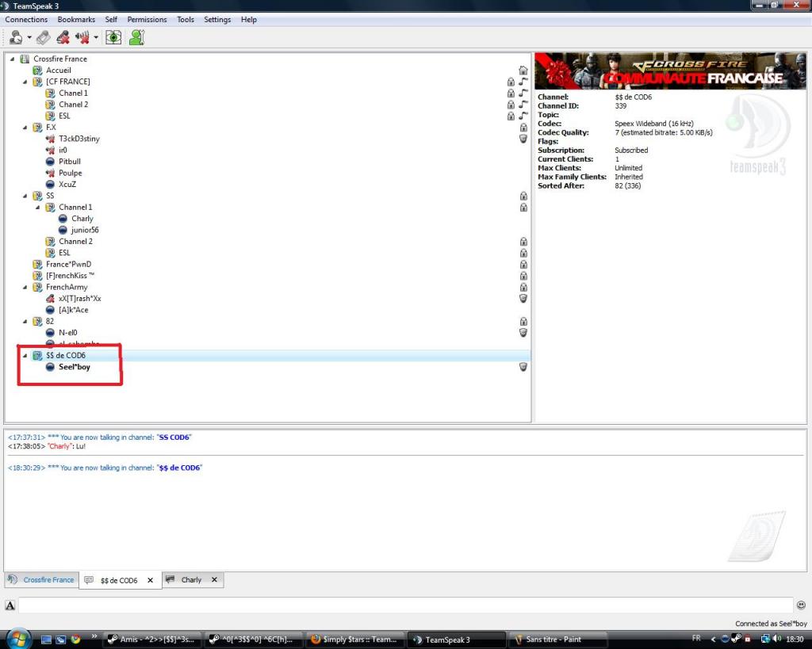The width and height of the screenshot is (812, 649).
Task: Open the Connections menu
Action: pos(26,20)
